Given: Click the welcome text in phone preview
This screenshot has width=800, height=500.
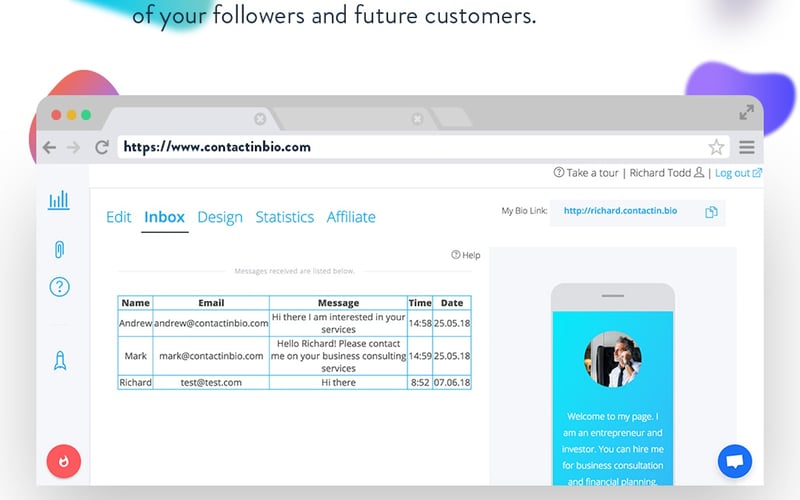Looking at the screenshot, I should (x=613, y=448).
